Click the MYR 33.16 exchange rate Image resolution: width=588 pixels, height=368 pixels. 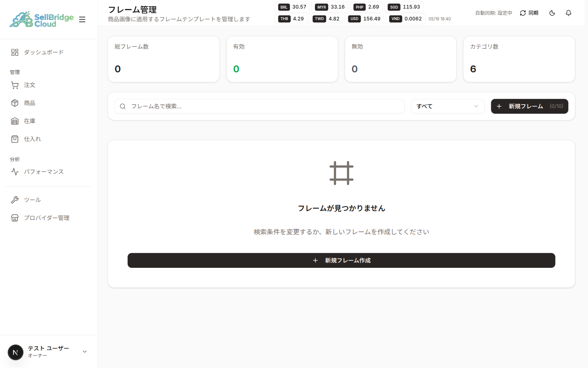pos(330,7)
